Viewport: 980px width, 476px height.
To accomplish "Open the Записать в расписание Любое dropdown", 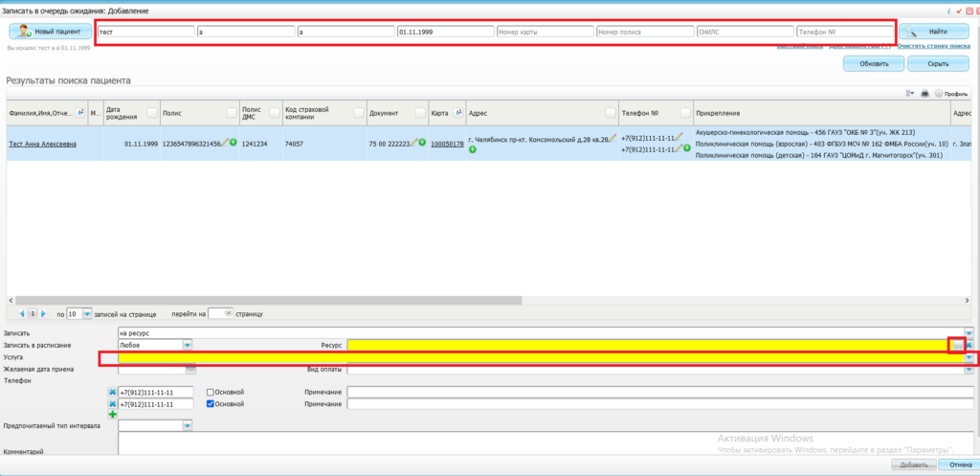I will coord(187,345).
